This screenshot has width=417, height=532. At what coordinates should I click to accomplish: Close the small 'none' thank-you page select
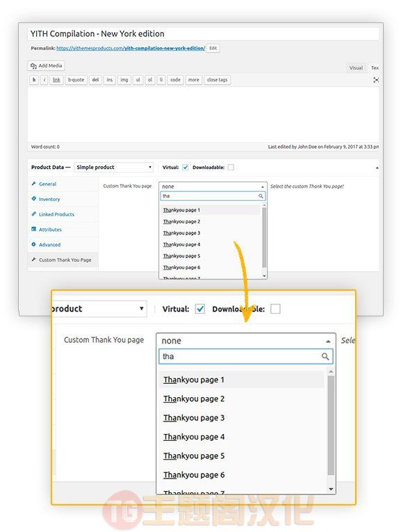213,186
